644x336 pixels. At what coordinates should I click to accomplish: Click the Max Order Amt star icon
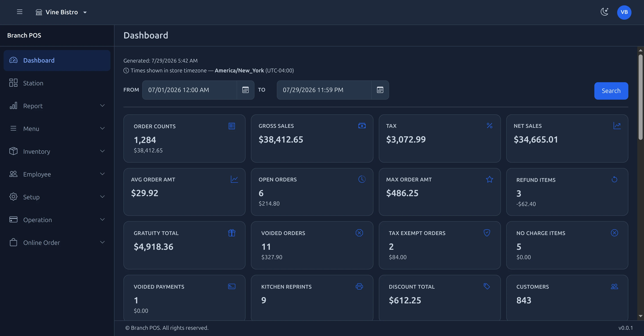pos(489,179)
